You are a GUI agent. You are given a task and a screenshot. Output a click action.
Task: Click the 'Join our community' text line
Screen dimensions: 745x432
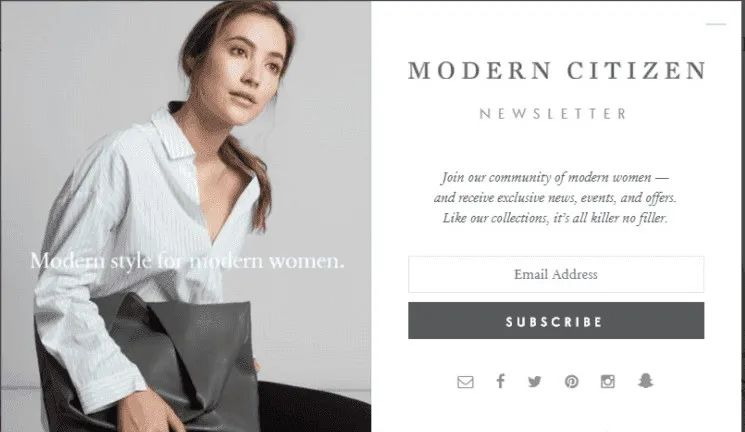click(555, 178)
